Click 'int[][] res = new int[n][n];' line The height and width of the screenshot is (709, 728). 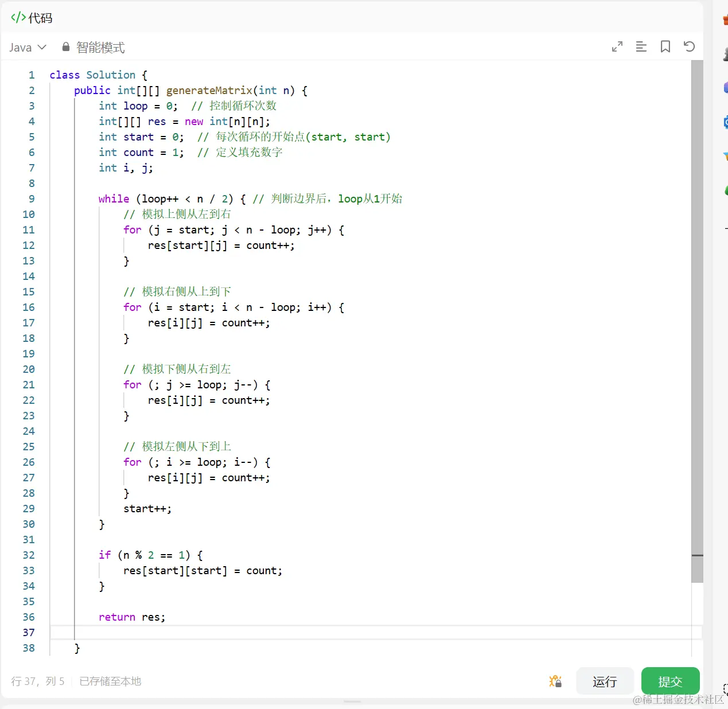[184, 121]
